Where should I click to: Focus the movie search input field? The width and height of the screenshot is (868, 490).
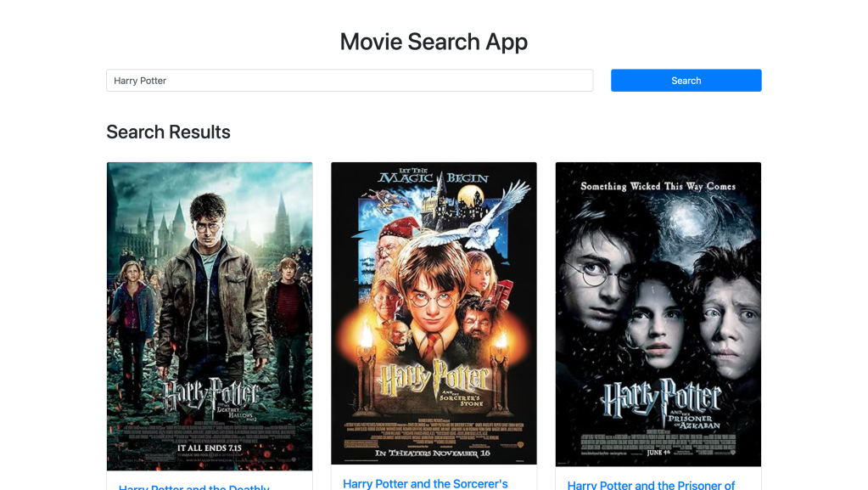pos(350,81)
